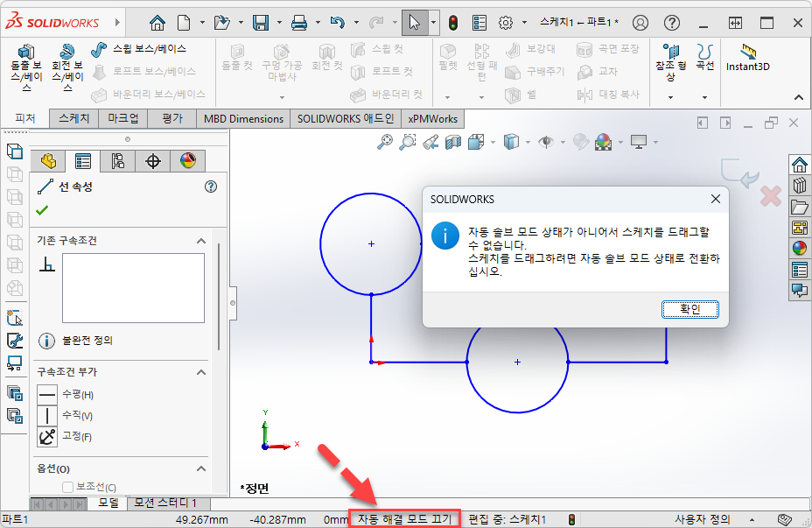Close the SOLIDWORKS message dialog
Screen dimensions: 812x528
coord(716,199)
